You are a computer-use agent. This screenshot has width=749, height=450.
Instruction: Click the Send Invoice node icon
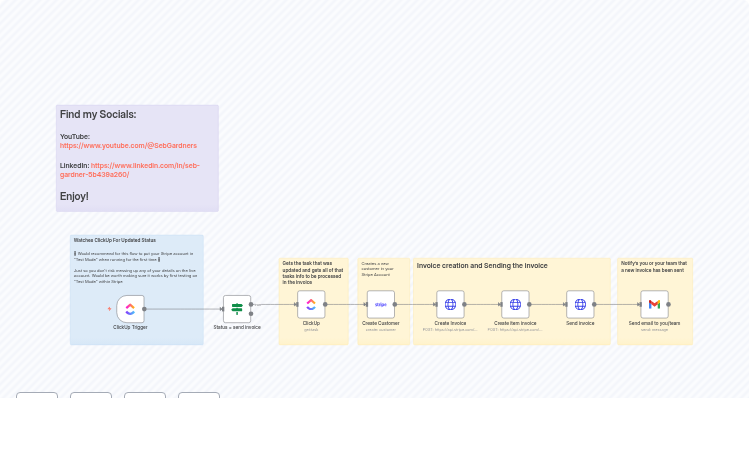click(580, 304)
